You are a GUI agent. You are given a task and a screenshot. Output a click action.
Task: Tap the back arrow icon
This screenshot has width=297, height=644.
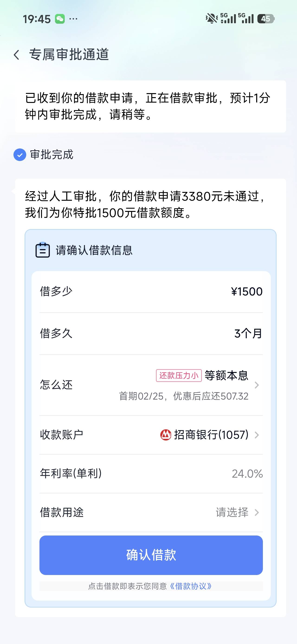tap(17, 55)
